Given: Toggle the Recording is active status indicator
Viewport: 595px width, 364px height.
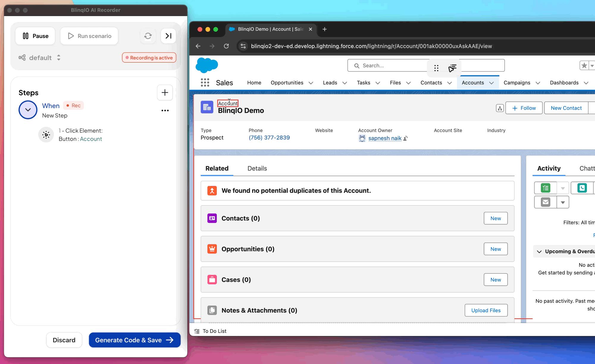Looking at the screenshot, I should (149, 57).
